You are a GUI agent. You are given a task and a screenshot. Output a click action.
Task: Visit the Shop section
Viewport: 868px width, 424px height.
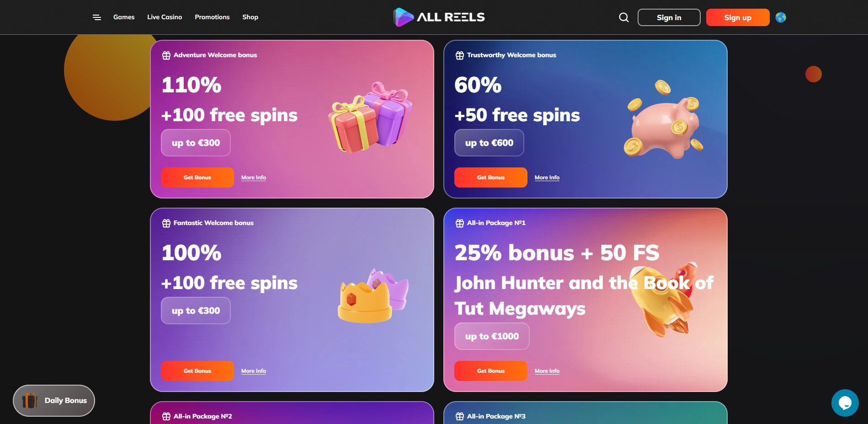[250, 17]
